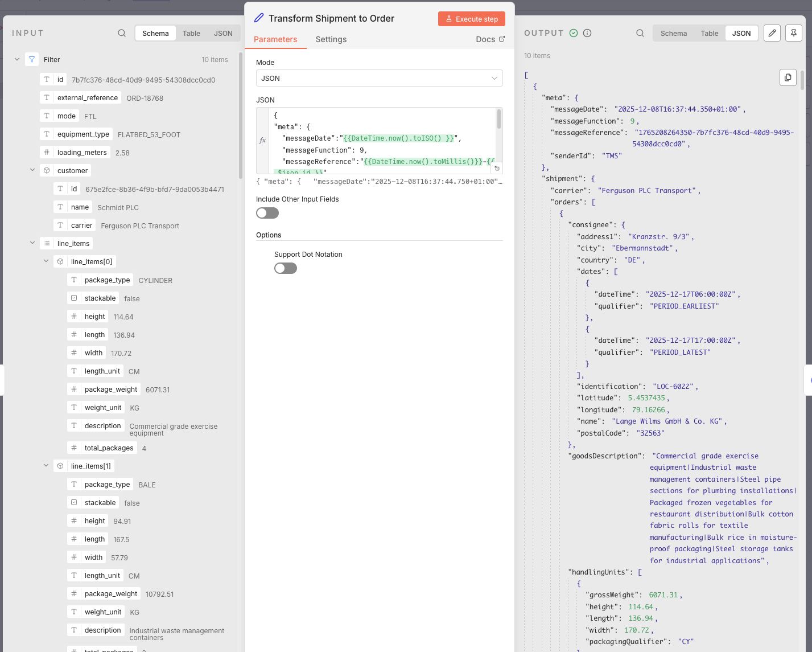Click the Filter node funnel icon
This screenshot has width=812, height=652.
click(x=32, y=59)
